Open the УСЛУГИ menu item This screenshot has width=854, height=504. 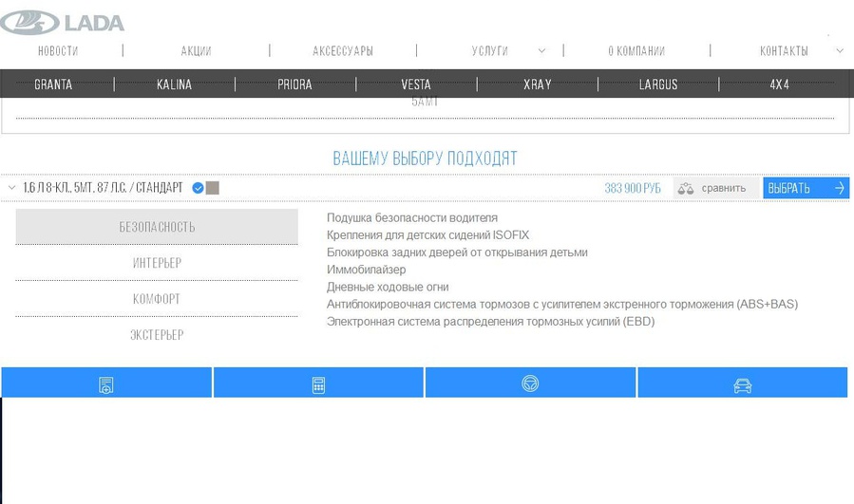489,50
